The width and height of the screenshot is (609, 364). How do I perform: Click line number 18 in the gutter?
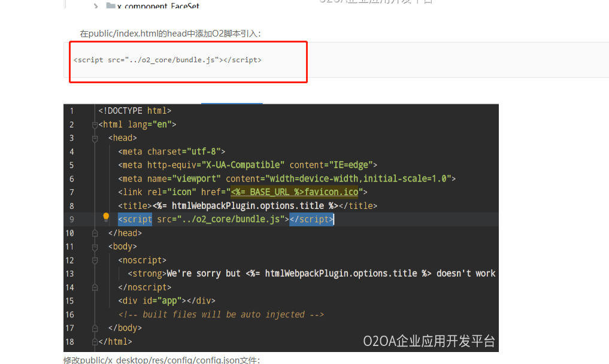[x=69, y=342]
